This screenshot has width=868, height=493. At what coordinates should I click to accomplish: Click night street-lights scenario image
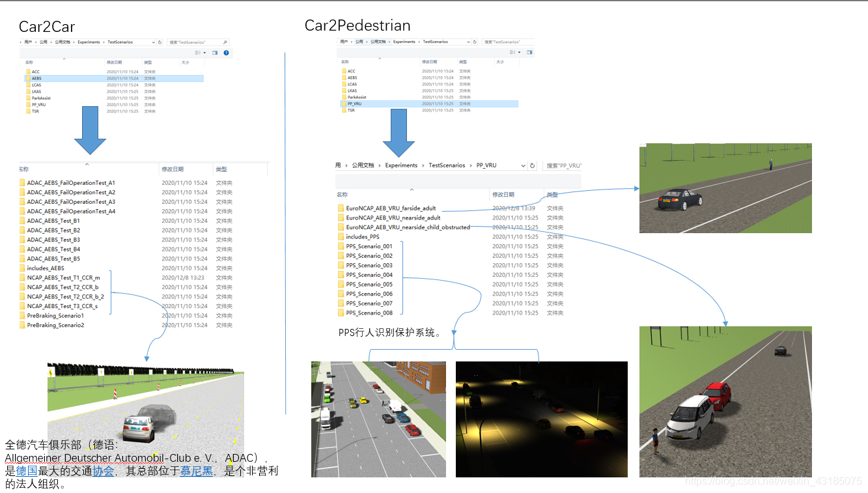[542, 419]
